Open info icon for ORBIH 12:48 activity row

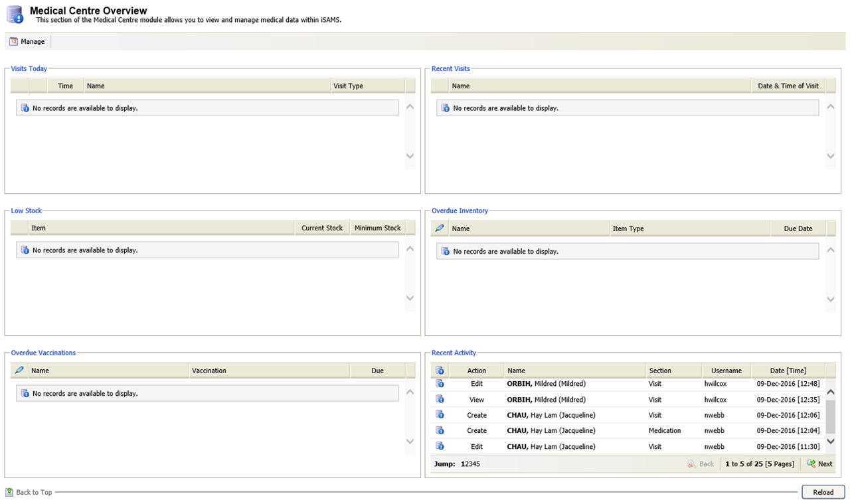click(x=440, y=384)
